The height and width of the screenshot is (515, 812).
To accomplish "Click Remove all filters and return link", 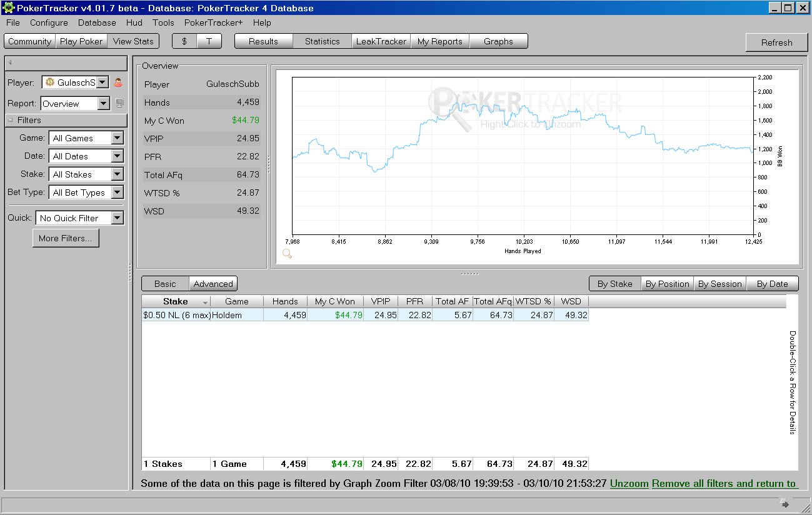I will (x=724, y=483).
